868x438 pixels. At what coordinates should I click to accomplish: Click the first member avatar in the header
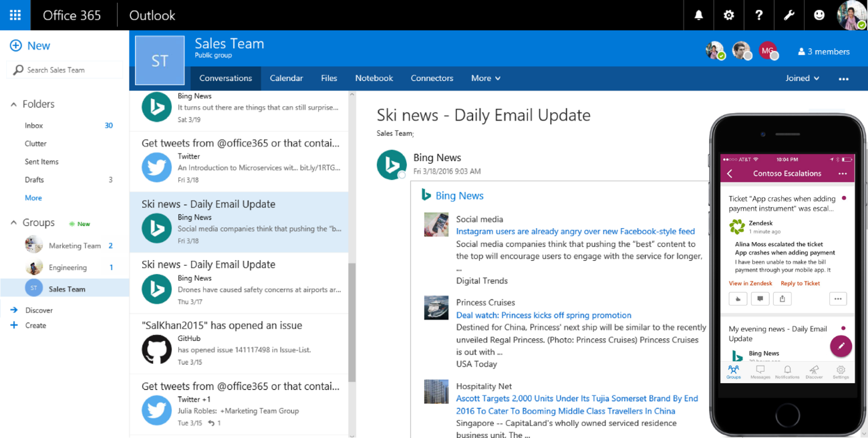pyautogui.click(x=714, y=50)
